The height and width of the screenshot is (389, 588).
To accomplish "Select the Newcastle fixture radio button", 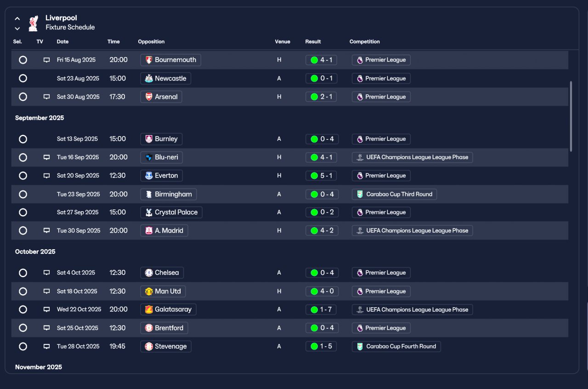I will point(23,78).
